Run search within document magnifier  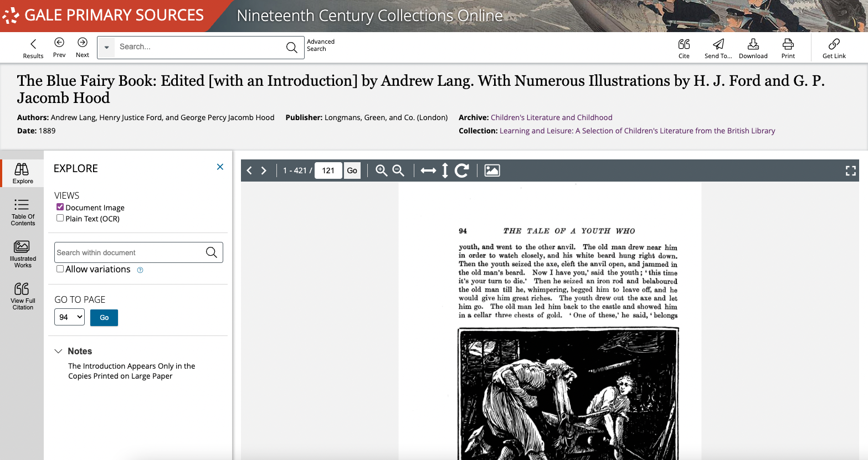pyautogui.click(x=212, y=252)
